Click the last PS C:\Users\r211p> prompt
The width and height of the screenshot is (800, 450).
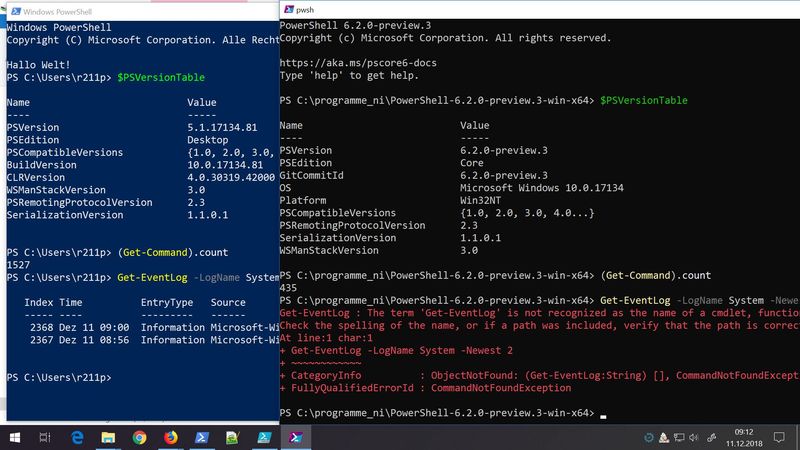tap(59, 378)
